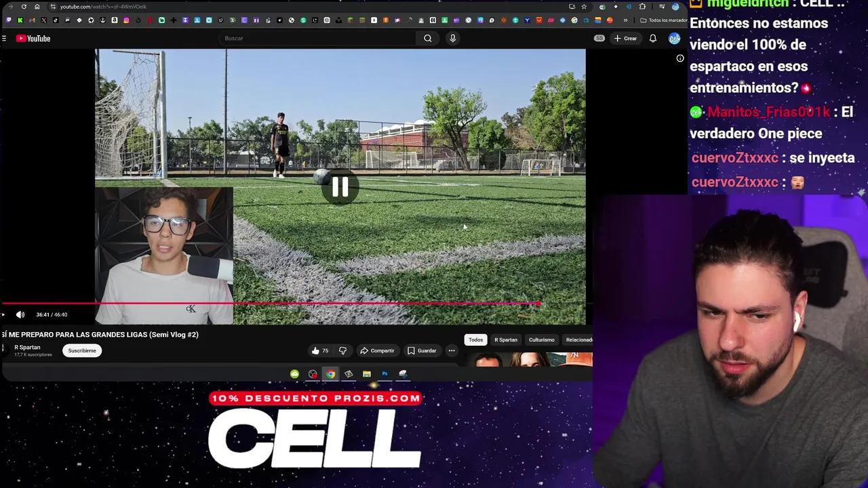Reload the page with browser refresh icon

tap(24, 7)
